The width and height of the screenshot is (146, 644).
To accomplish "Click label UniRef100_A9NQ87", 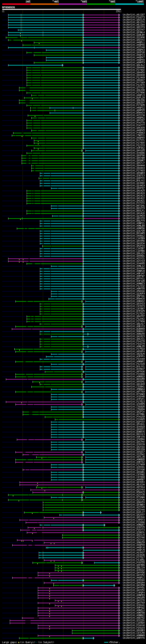I will pos(134,525).
